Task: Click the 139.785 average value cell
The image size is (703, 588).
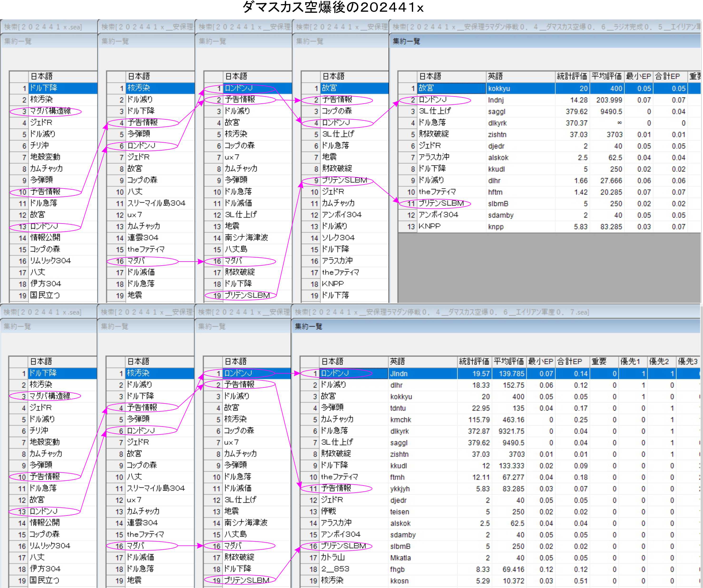Action: (x=509, y=374)
